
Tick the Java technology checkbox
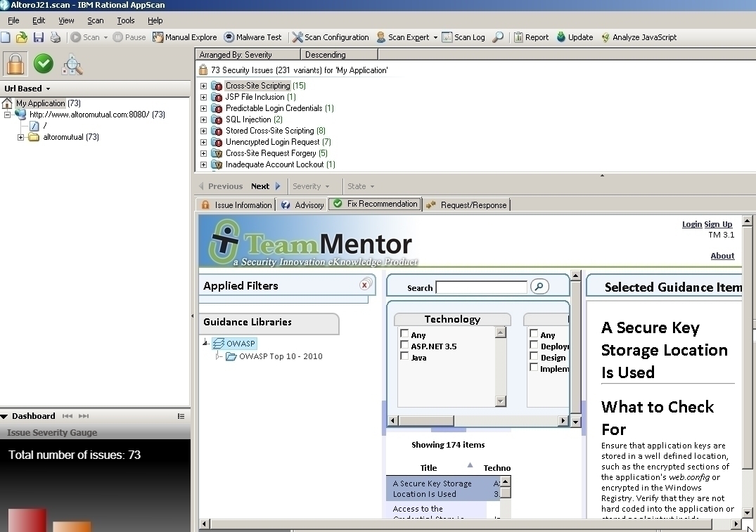coord(404,357)
